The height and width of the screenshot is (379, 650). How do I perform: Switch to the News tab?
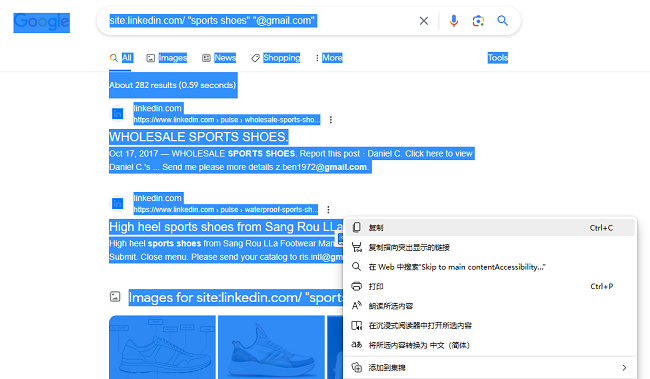(x=219, y=58)
